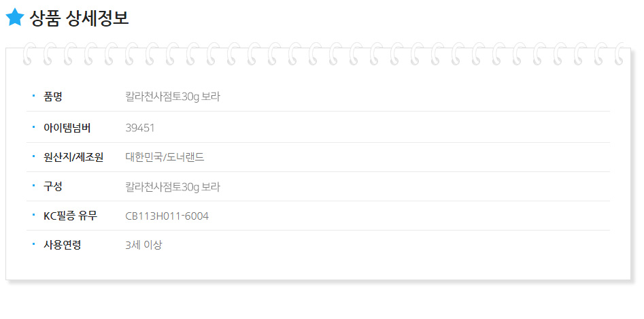Image resolution: width=644 pixels, height=319 pixels.
Task: Click the blue bullet next to 구성
Action: click(33, 186)
